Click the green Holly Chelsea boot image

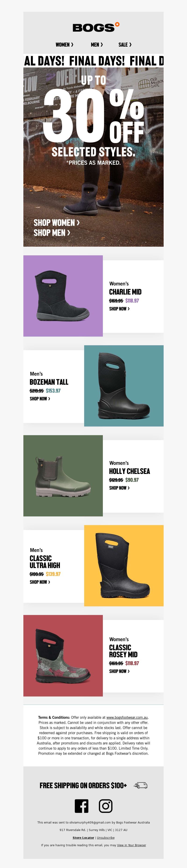coord(63,476)
